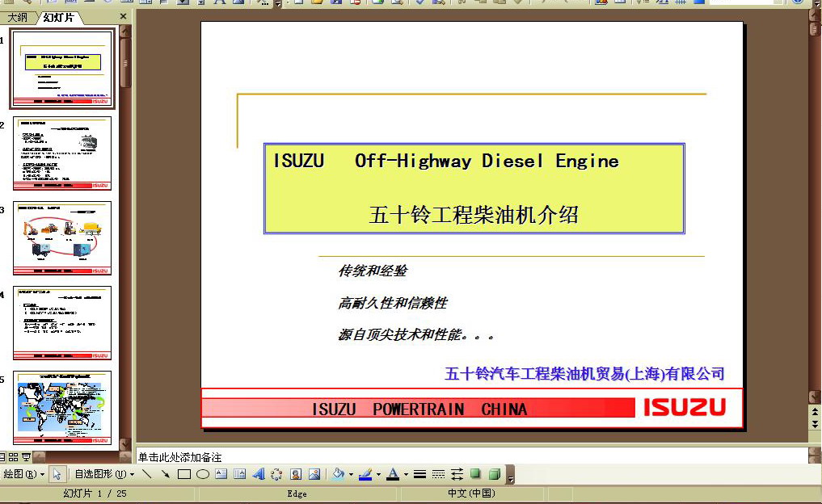Insert picture from file
The width and height of the screenshot is (822, 504).
(314, 474)
